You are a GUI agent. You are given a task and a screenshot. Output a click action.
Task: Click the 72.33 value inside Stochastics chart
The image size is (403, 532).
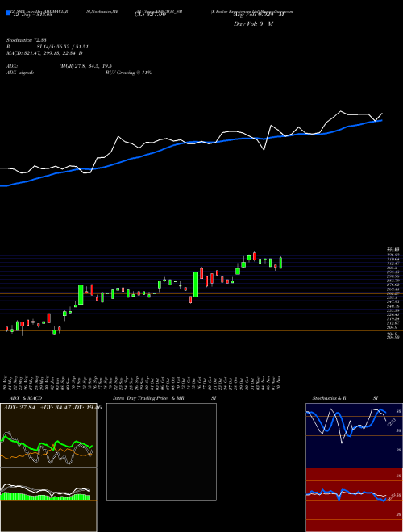tap(390, 422)
